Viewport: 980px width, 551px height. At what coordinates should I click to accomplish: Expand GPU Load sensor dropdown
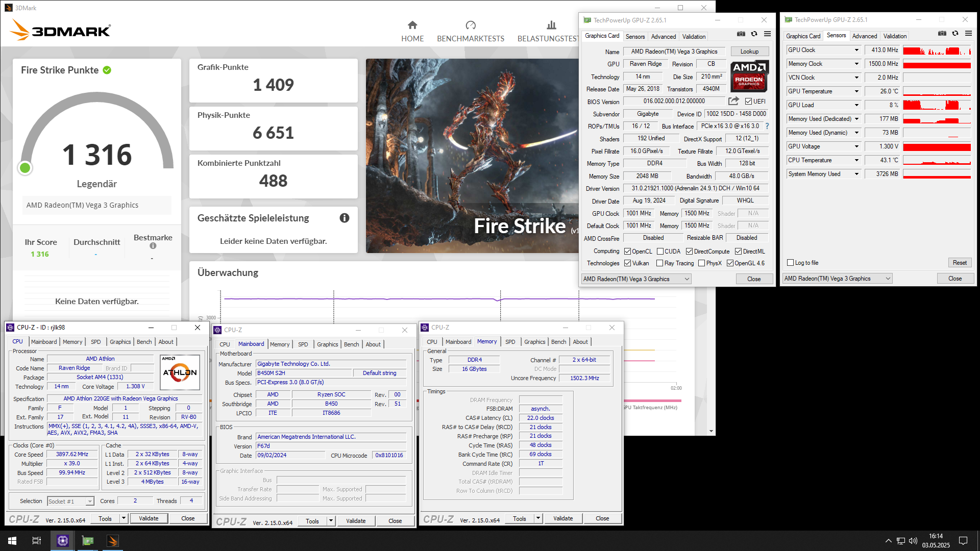(856, 105)
